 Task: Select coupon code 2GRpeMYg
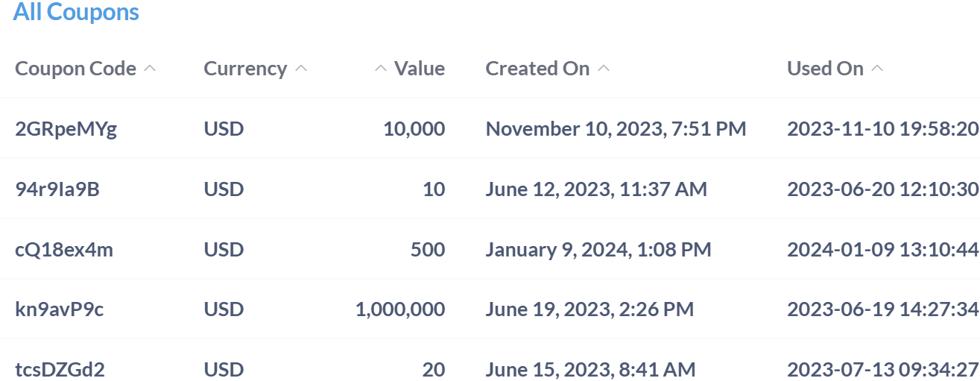tap(66, 129)
